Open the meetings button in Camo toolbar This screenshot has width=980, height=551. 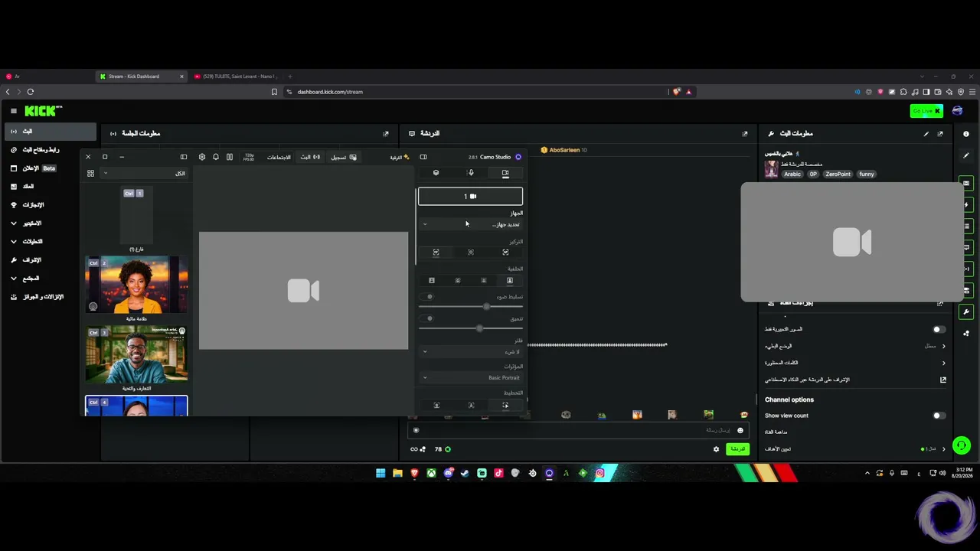279,157
